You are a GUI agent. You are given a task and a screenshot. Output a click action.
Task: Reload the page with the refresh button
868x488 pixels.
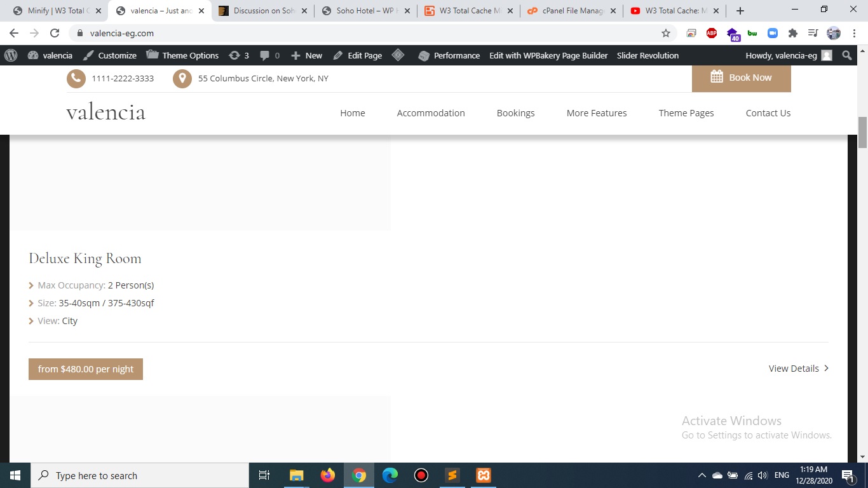(55, 33)
